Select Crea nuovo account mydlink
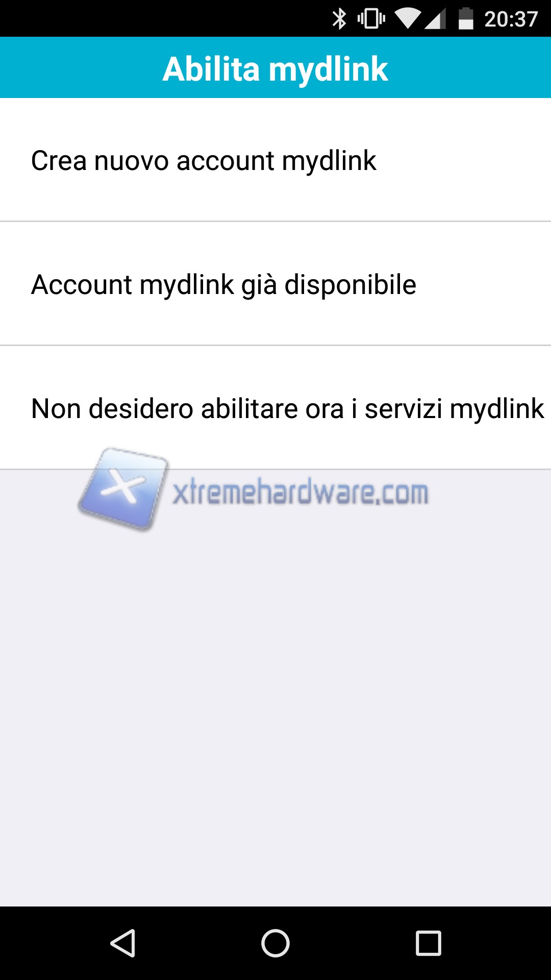The width and height of the screenshot is (551, 980). point(275,160)
